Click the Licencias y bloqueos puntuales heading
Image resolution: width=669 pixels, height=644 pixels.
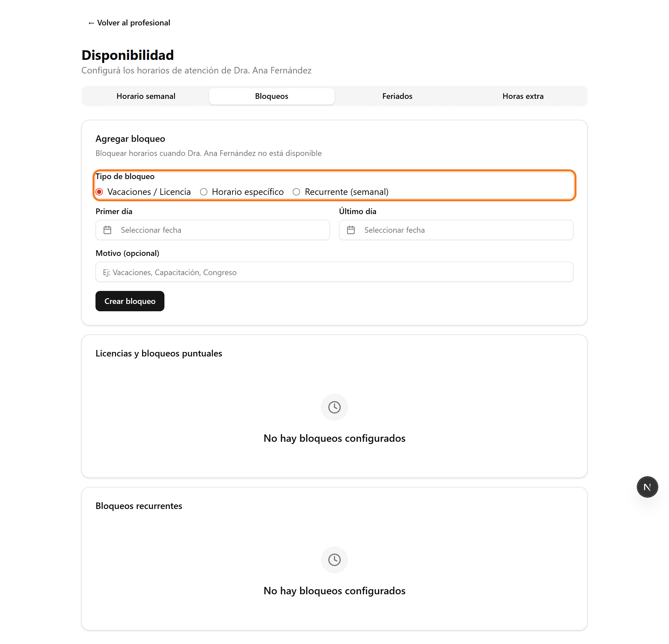pos(159,354)
